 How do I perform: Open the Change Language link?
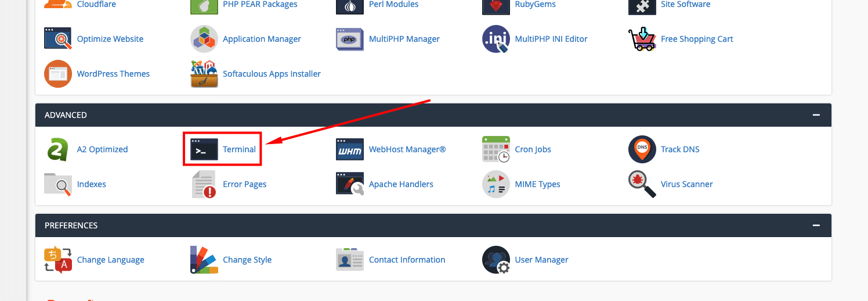[x=110, y=260]
